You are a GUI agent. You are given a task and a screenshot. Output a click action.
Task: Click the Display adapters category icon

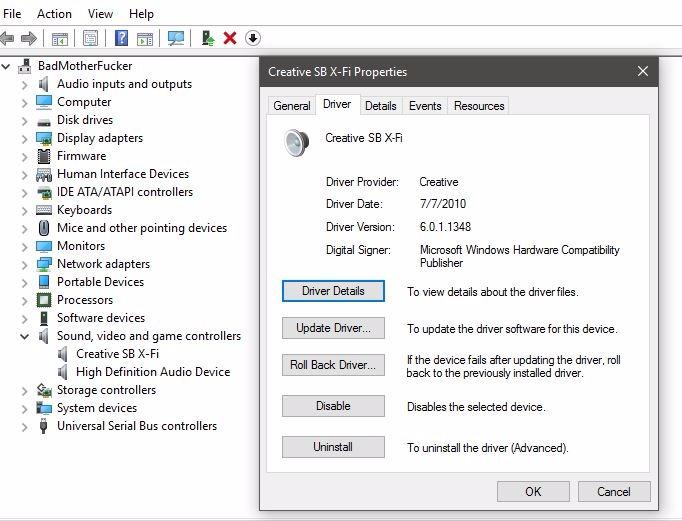(44, 139)
